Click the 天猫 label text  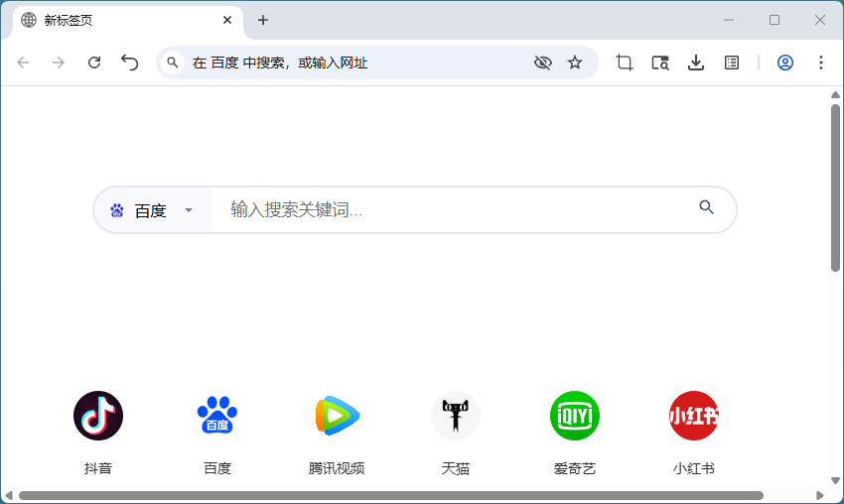[456, 468]
